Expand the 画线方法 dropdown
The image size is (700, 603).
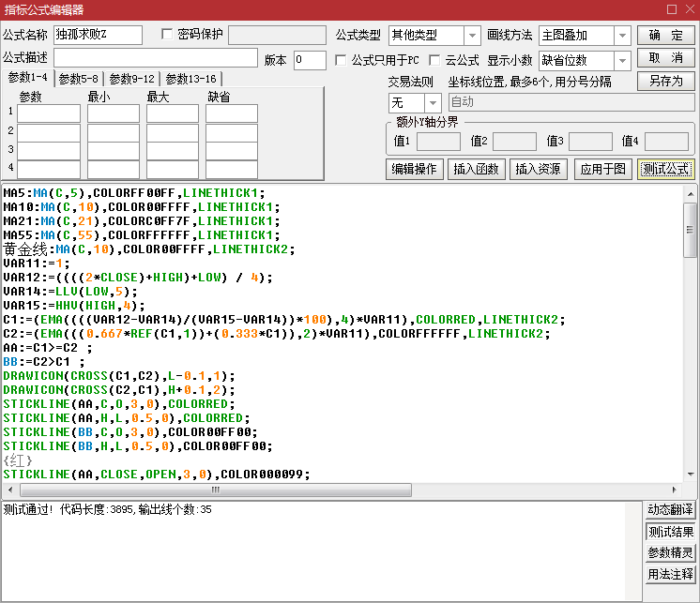[622, 36]
